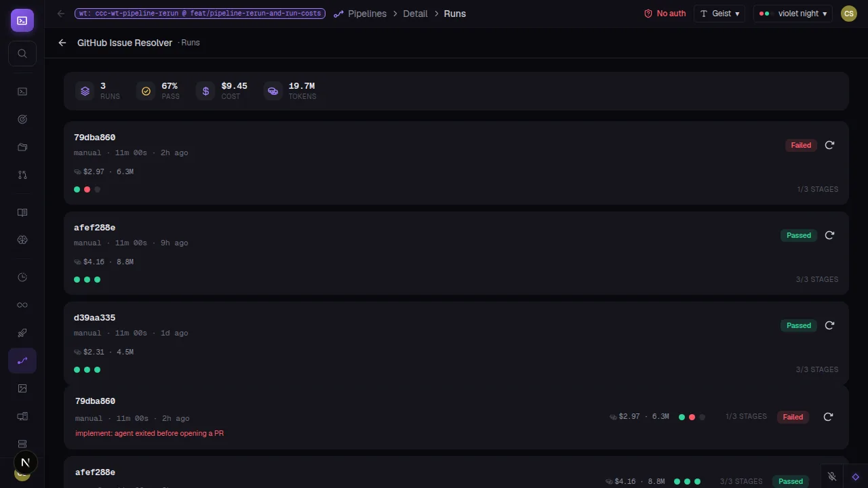Select the target icon in the sidebar
This screenshot has height=488, width=868.
22,119
